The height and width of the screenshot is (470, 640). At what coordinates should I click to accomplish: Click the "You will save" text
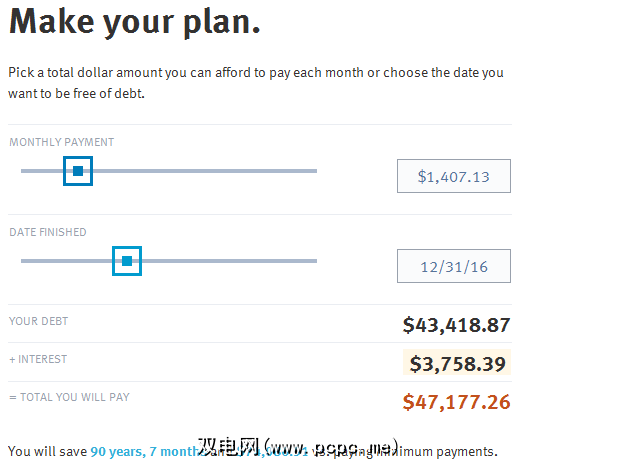(x=47, y=452)
